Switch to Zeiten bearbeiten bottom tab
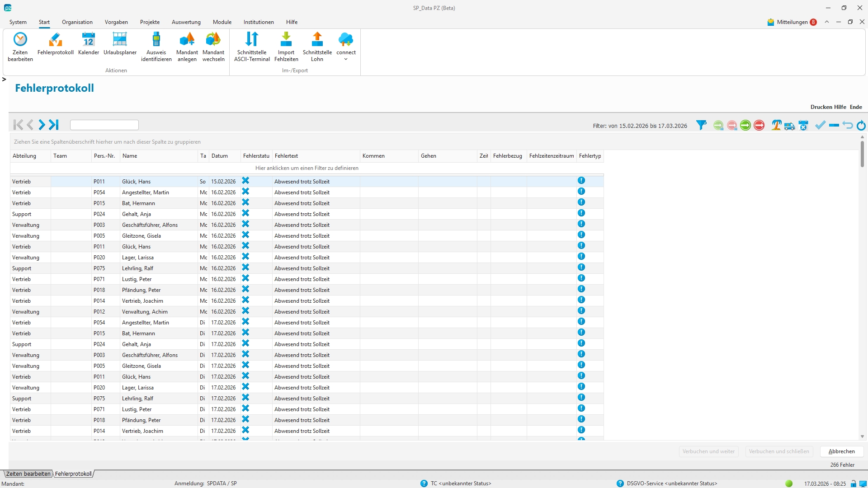The width and height of the screenshot is (868, 488). 28,474
